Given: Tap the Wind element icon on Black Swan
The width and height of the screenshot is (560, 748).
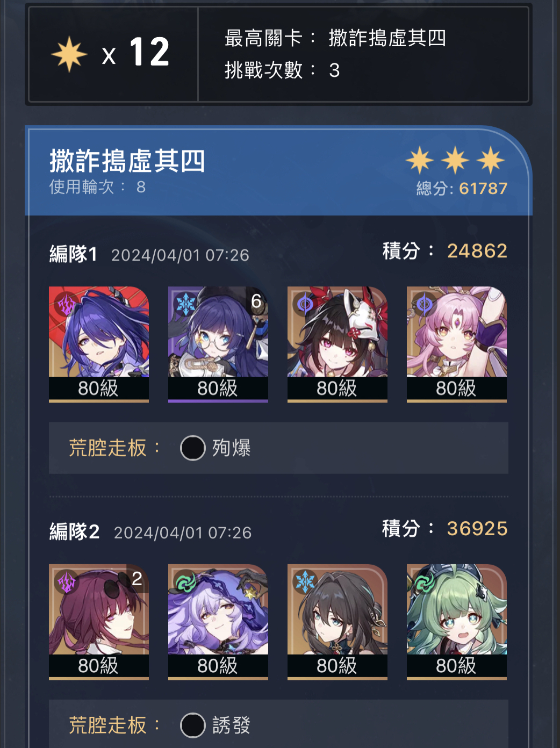Looking at the screenshot, I should pos(186,582).
